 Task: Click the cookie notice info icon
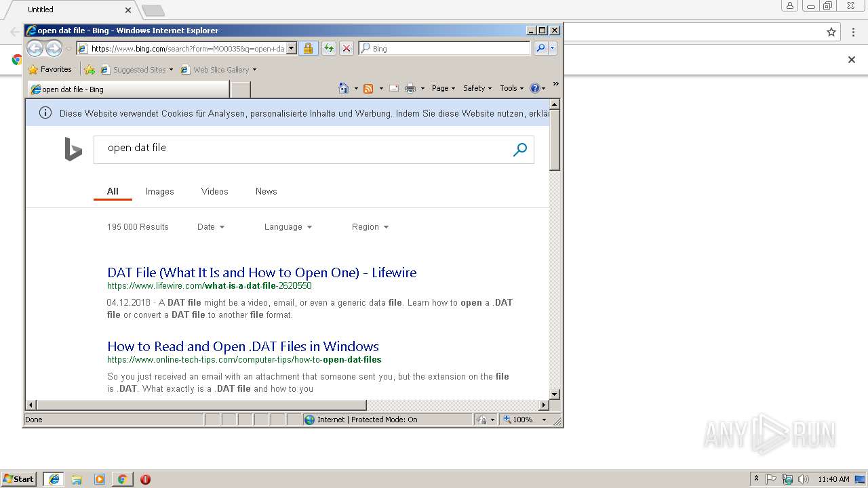click(x=45, y=113)
